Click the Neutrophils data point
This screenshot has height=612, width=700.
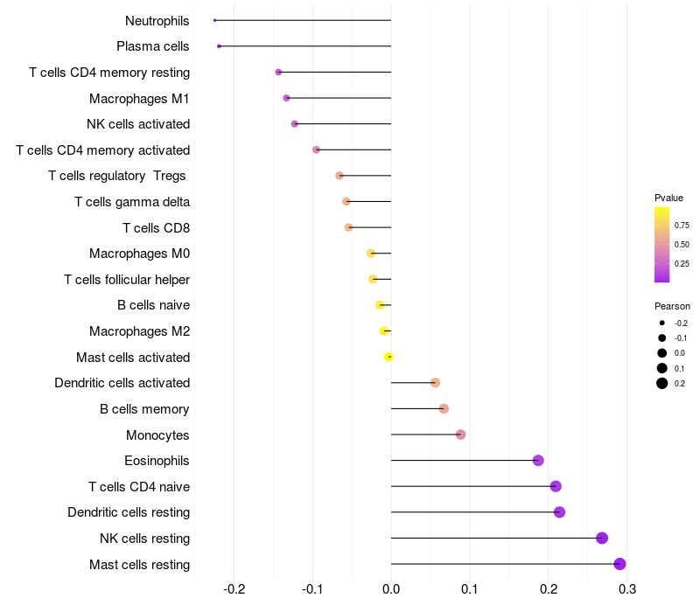click(x=214, y=20)
